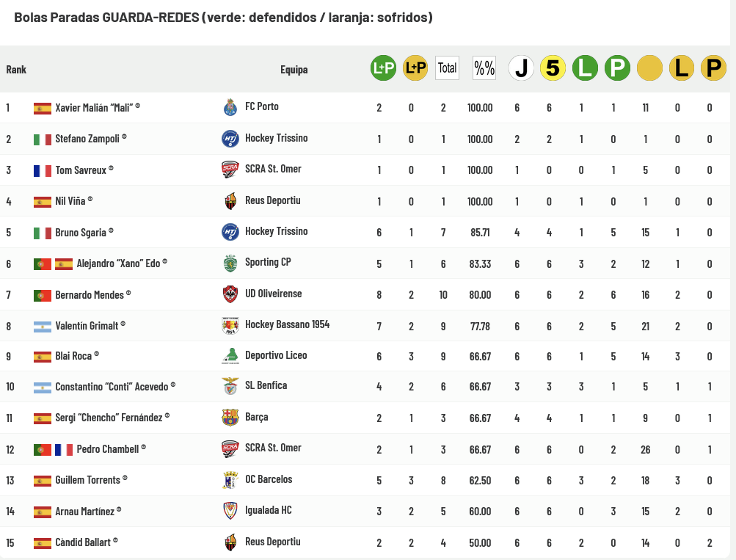Click the orange L circle header icon

click(x=681, y=68)
